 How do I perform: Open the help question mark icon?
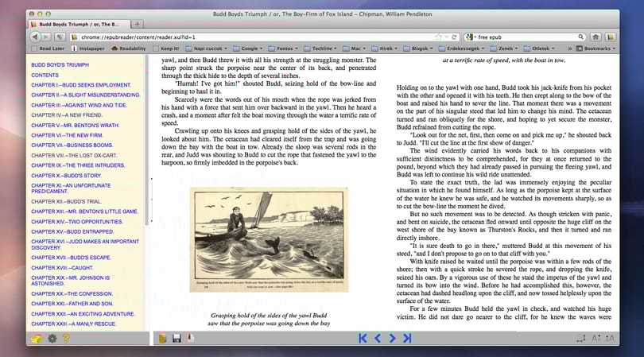coord(66,339)
